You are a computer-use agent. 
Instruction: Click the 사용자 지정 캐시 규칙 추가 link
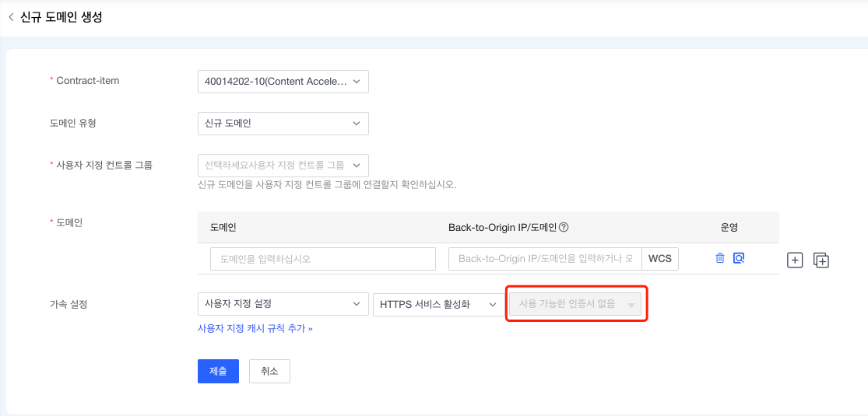click(x=255, y=329)
